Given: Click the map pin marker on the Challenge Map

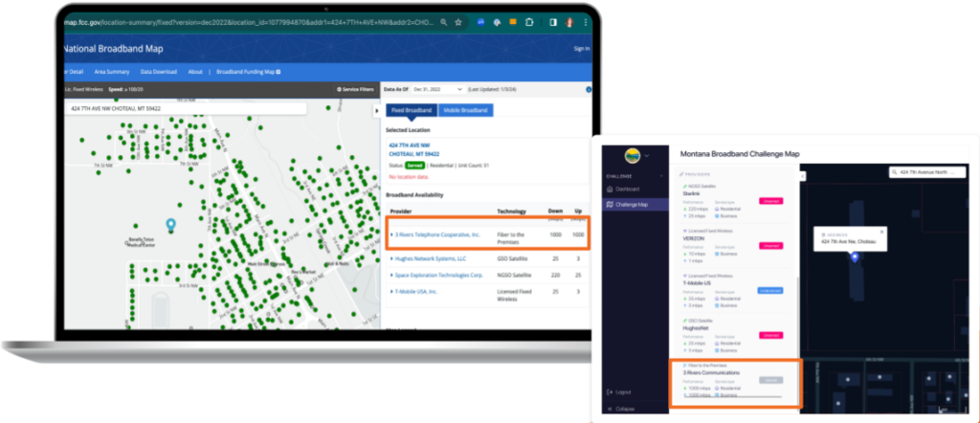Looking at the screenshot, I should 855,256.
